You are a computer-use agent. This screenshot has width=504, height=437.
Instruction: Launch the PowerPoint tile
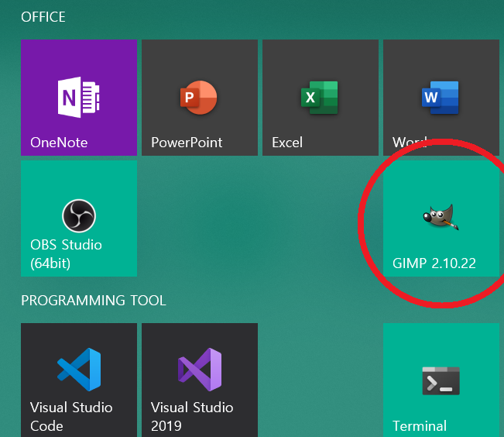(x=200, y=98)
